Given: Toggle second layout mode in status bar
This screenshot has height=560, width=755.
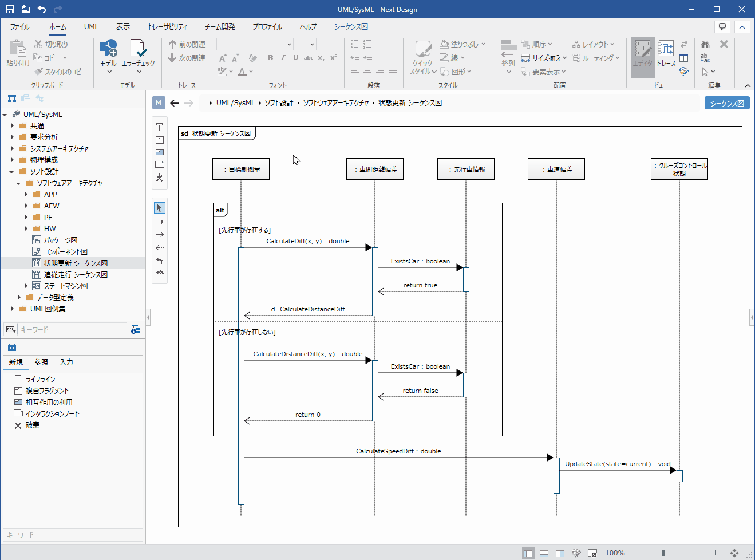Looking at the screenshot, I should 544,553.
